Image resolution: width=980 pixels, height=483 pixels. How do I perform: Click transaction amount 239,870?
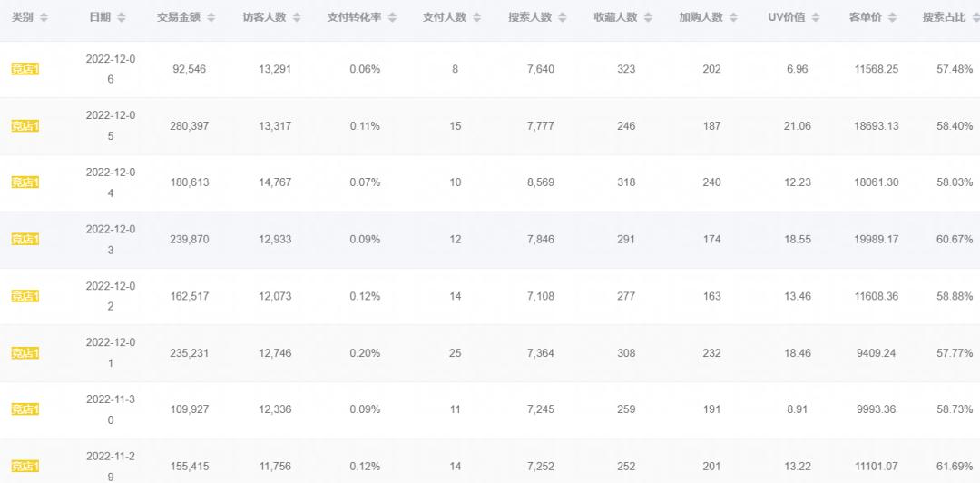click(189, 240)
